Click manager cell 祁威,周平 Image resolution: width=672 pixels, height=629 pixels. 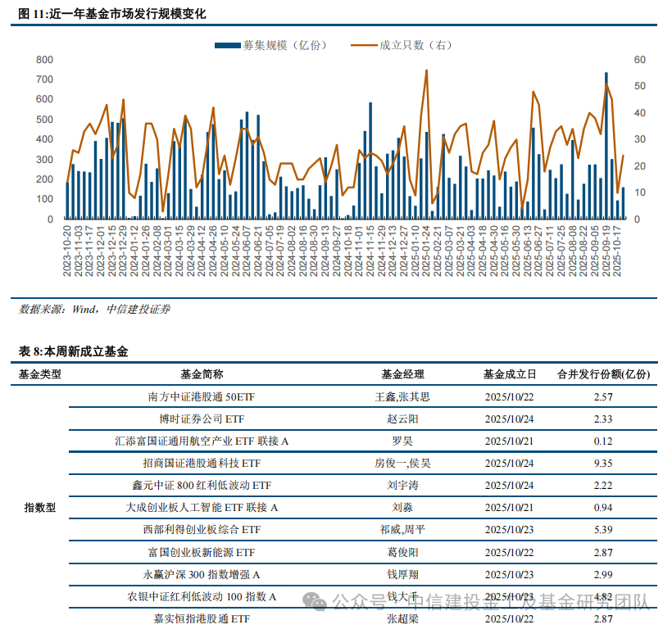pyautogui.click(x=402, y=530)
